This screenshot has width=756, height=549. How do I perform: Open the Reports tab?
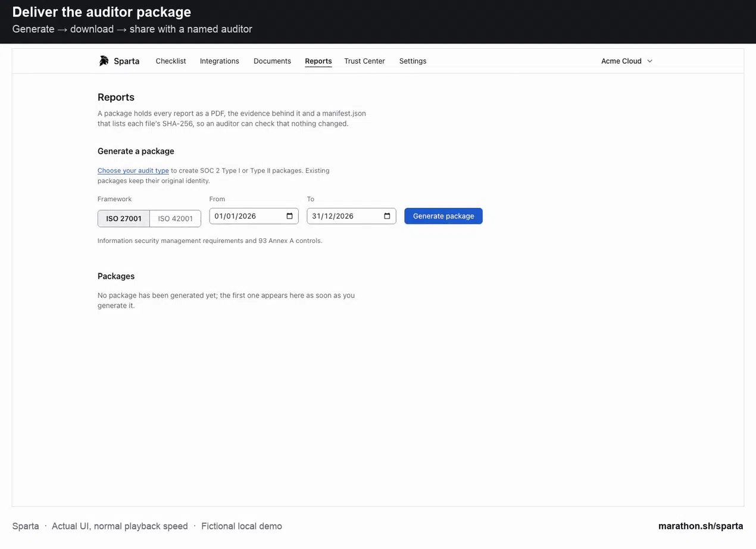tap(318, 61)
